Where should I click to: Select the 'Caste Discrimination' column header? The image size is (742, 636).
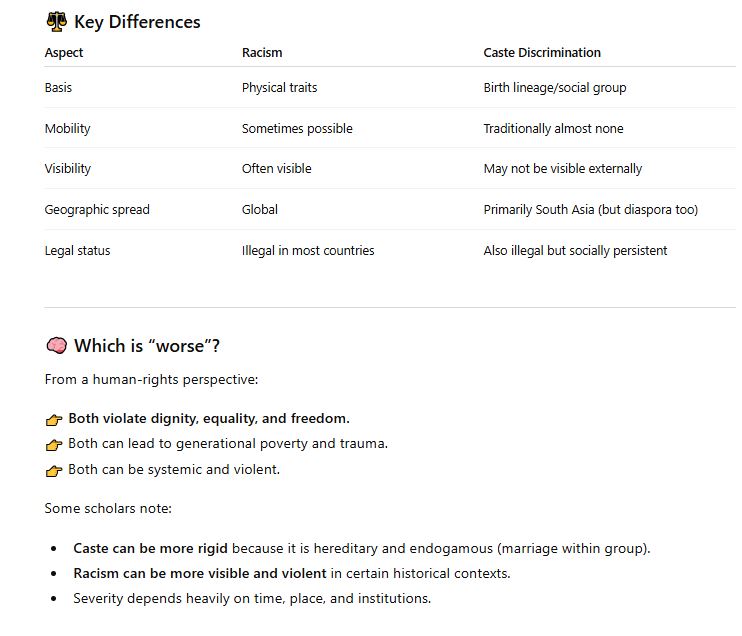pos(542,52)
